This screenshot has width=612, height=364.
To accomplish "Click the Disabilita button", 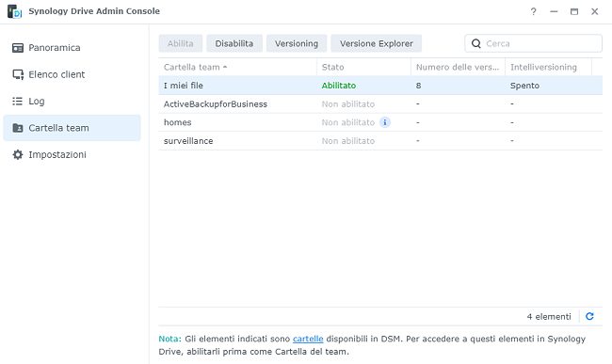I will tap(234, 43).
